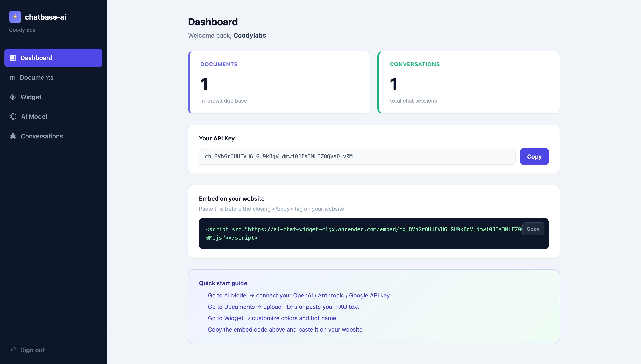This screenshot has width=641, height=364.
Task: Click the 'Paste this before the closing' hint
Action: coord(271,209)
